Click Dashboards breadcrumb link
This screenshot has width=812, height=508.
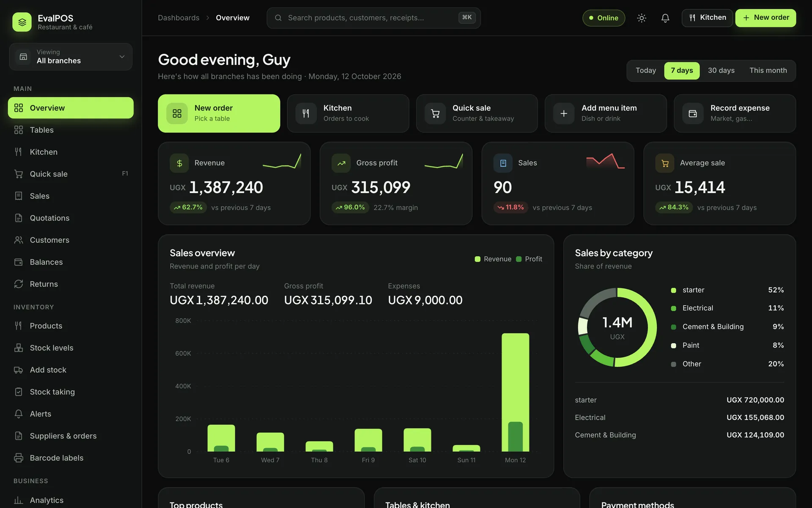tap(178, 18)
